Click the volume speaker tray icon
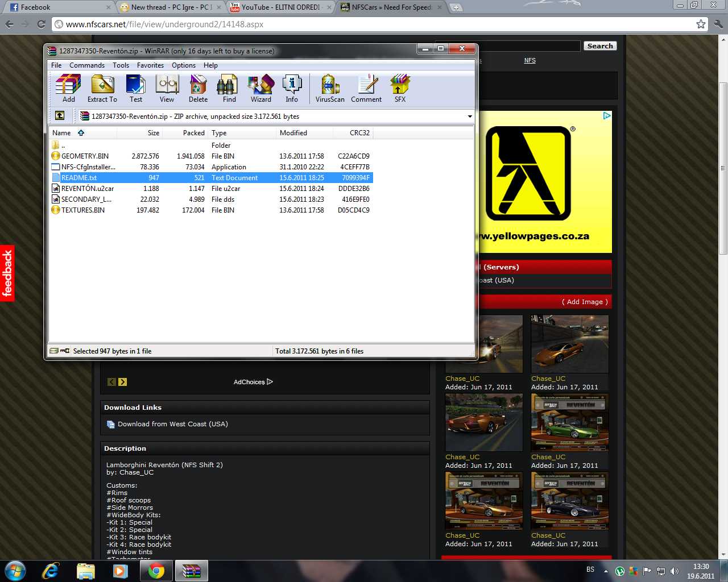 click(675, 571)
